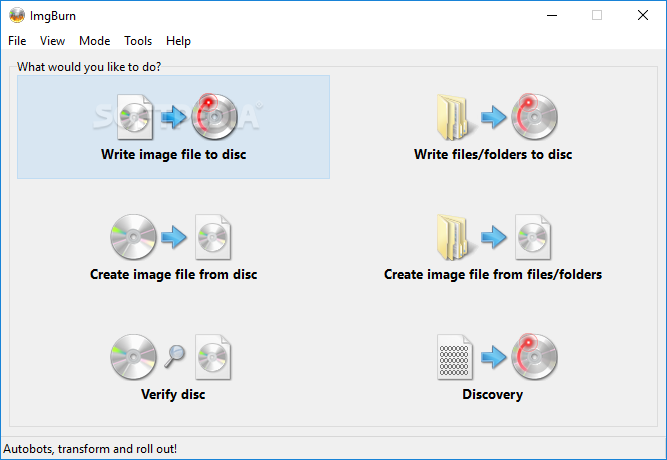This screenshot has height=460, width=667.
Task: Click Create image file from files/folders folder icon
Action: (452, 237)
